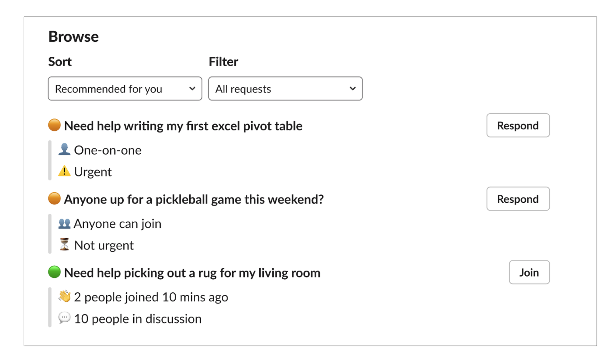This screenshot has height=364, width=615.
Task: Click the waving hand icon
Action: pos(64,296)
